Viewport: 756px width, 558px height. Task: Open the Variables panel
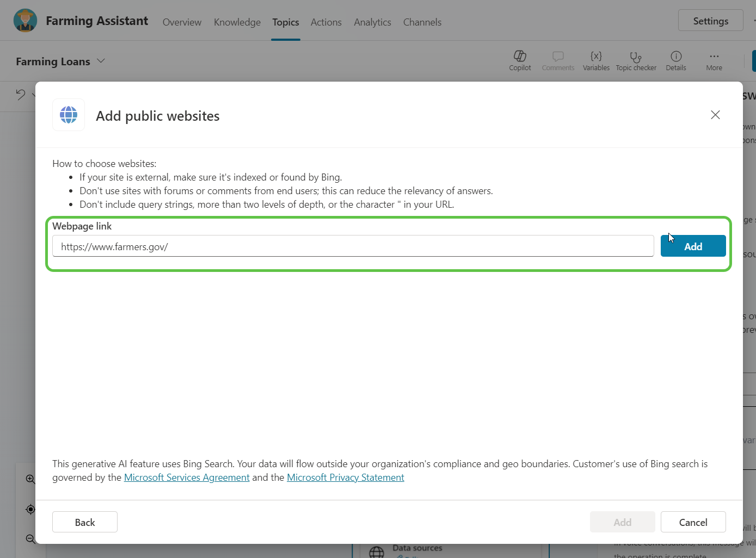[596, 60]
